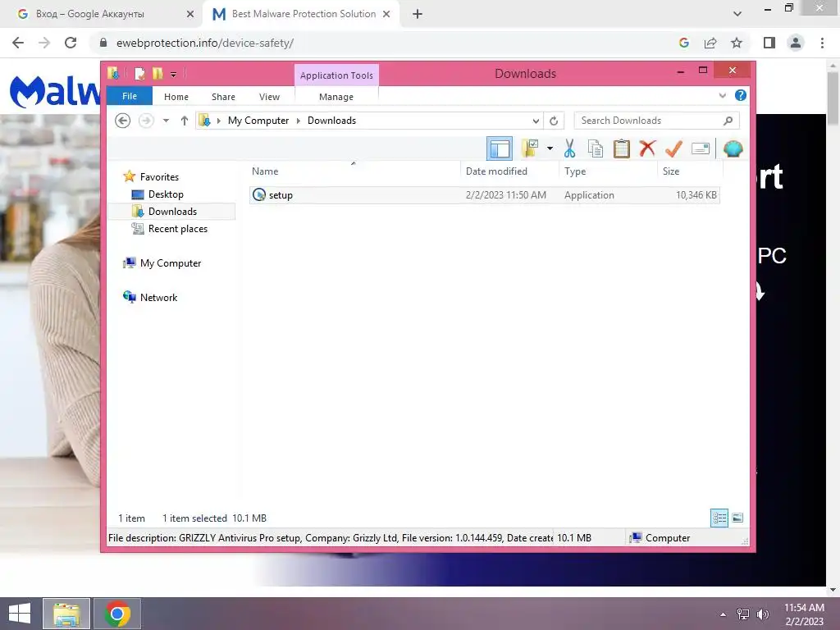840x630 pixels.
Task: Click the Copy pages icon
Action: coord(596,148)
